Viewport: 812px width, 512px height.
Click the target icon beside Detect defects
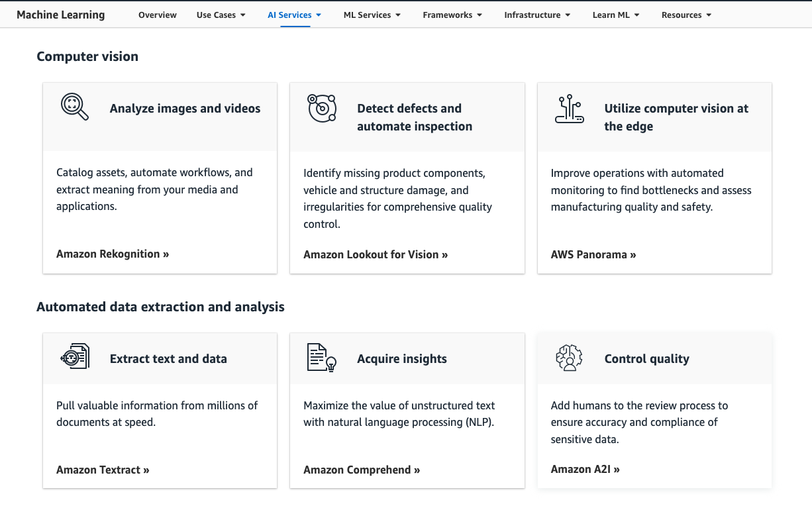(x=322, y=108)
